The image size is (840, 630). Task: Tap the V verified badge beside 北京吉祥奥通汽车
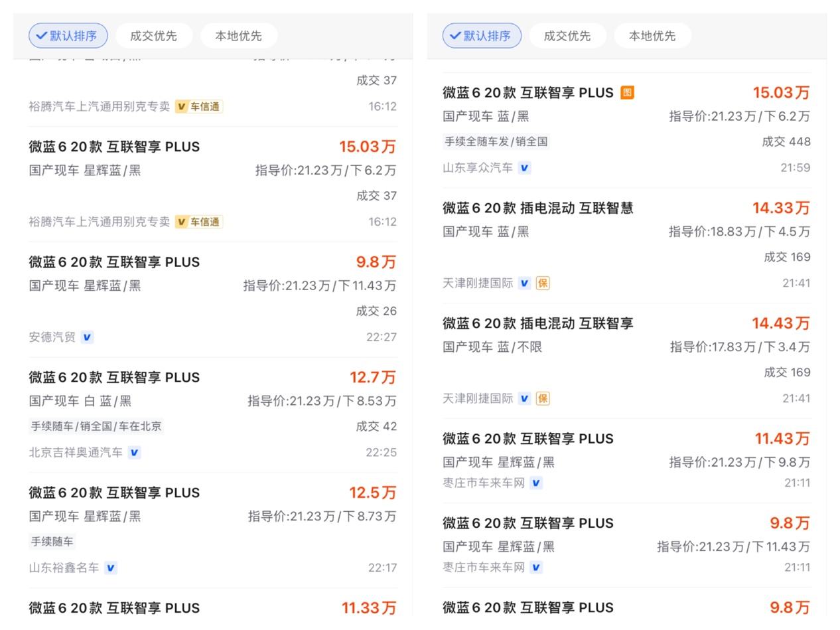[134, 453]
